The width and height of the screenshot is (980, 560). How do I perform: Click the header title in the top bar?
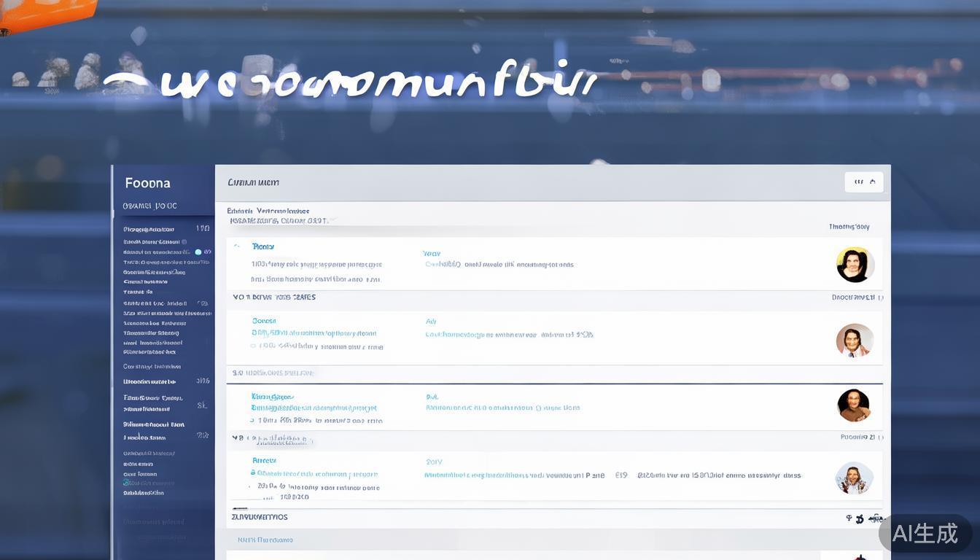253,182
